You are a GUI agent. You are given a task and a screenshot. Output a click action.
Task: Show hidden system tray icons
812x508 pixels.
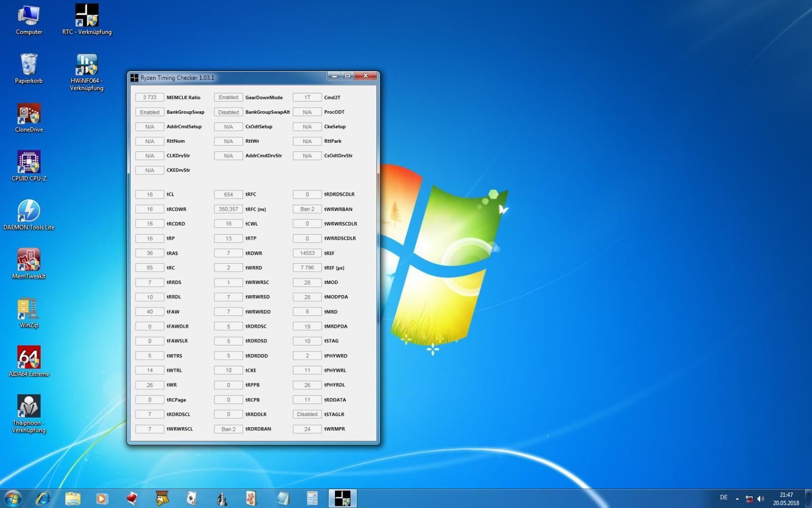click(x=737, y=498)
